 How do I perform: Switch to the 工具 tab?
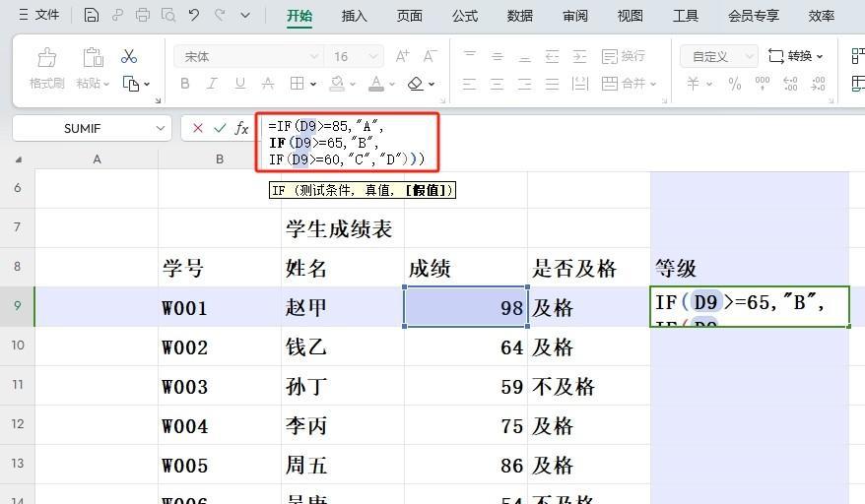(x=685, y=16)
